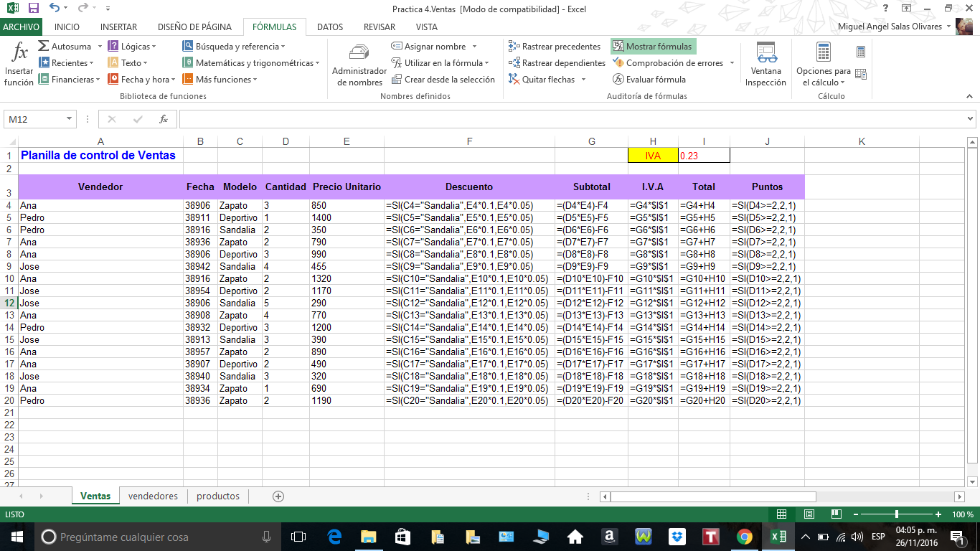Select cell H1 containing IVA
Viewport: 980px width, 551px height.
[652, 154]
